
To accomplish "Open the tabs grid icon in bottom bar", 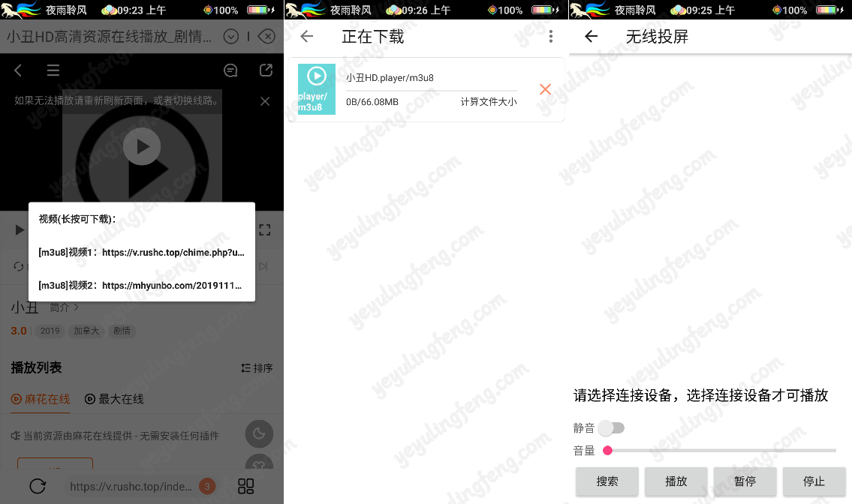I will pyautogui.click(x=245, y=486).
